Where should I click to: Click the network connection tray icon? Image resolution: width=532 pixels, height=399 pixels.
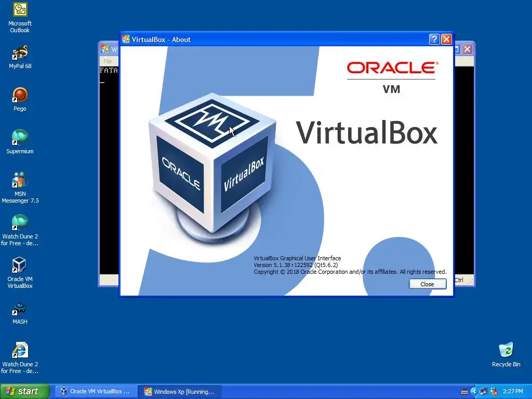(484, 392)
